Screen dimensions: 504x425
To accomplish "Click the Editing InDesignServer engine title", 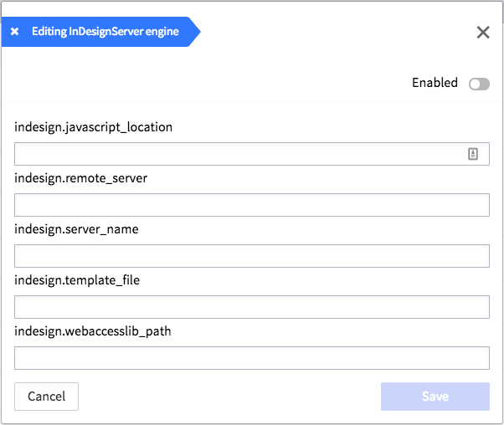I will (x=105, y=32).
